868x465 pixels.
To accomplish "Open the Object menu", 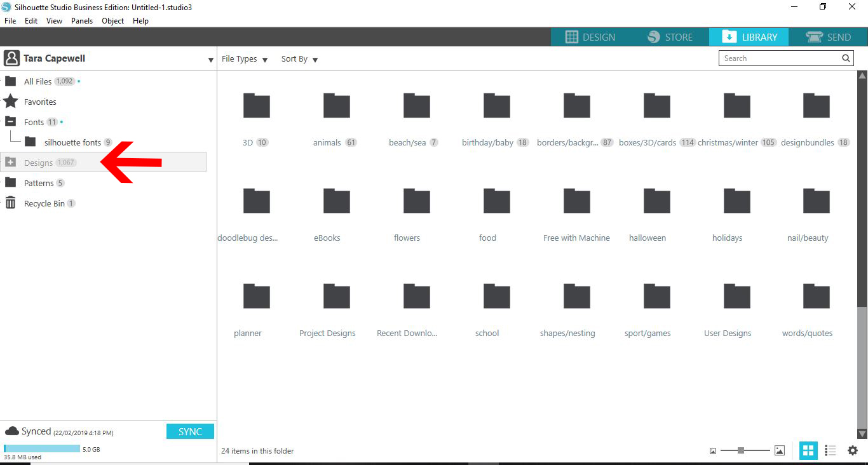I will point(113,21).
